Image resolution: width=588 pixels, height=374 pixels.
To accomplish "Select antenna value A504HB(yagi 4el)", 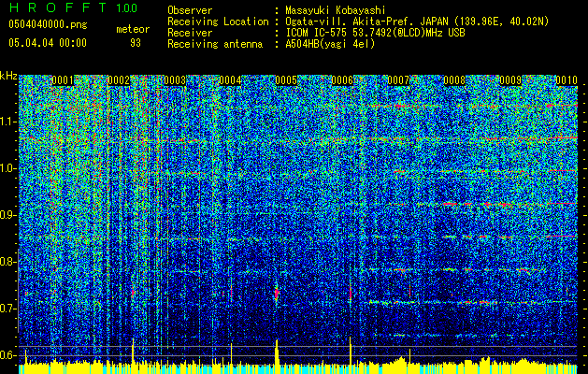I will (330, 44).
